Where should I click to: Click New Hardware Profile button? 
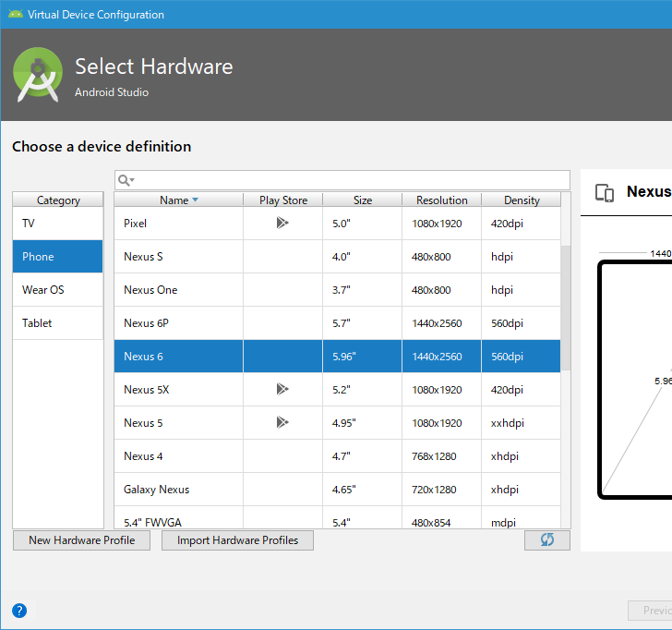(x=82, y=540)
